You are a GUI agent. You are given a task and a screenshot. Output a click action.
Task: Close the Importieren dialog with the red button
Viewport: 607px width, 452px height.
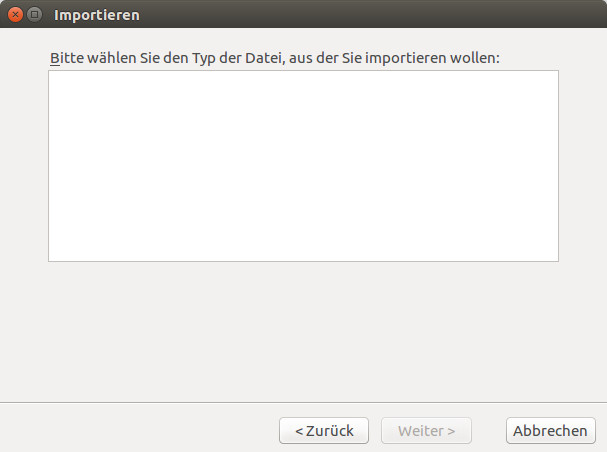pyautogui.click(x=15, y=15)
